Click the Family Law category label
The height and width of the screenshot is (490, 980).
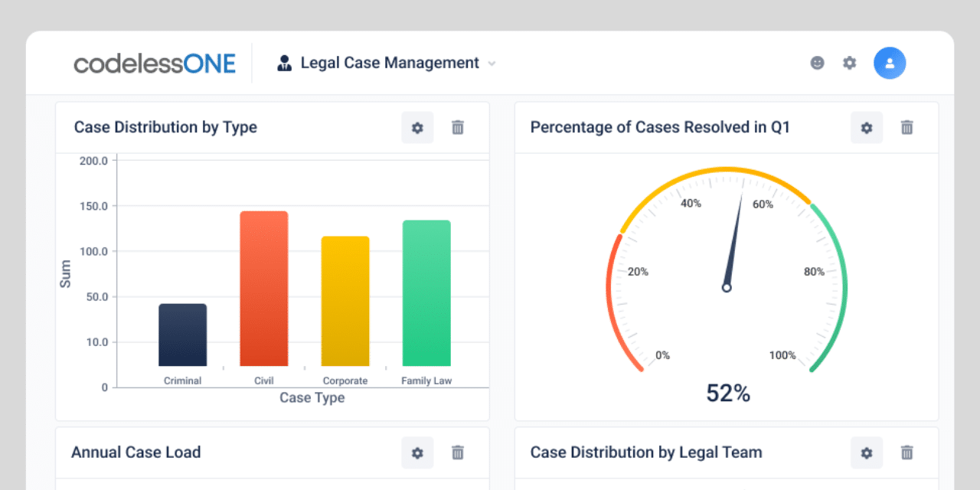tap(426, 381)
